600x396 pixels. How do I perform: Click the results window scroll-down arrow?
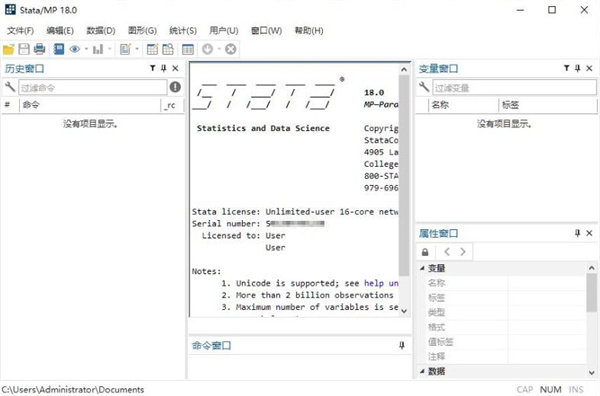point(404,311)
